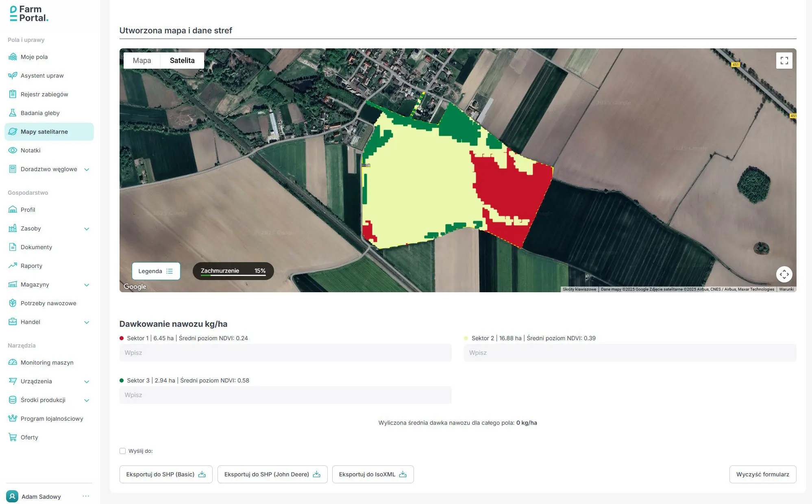Open the Legenda map legend button
Viewport: 812px width, 504px height.
(x=156, y=271)
